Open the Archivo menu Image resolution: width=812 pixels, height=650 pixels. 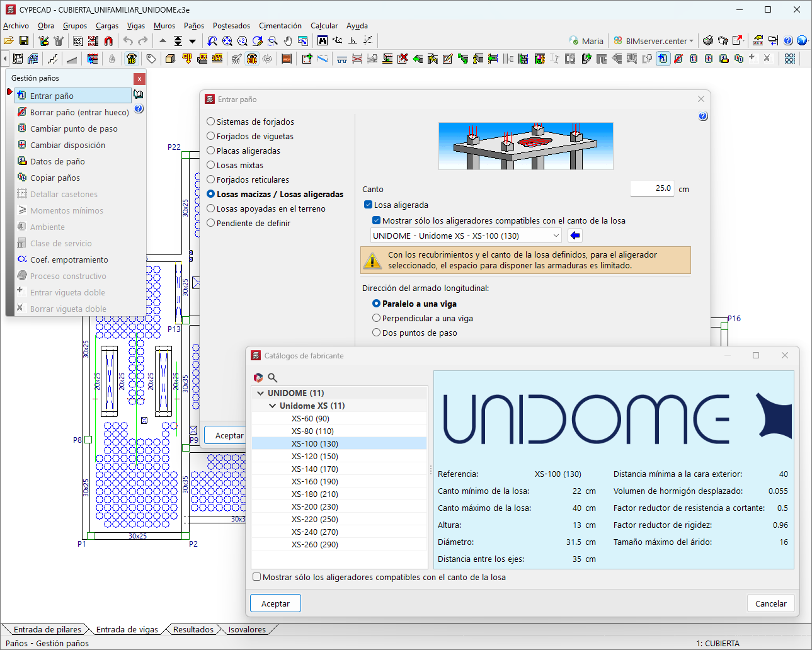(x=16, y=26)
